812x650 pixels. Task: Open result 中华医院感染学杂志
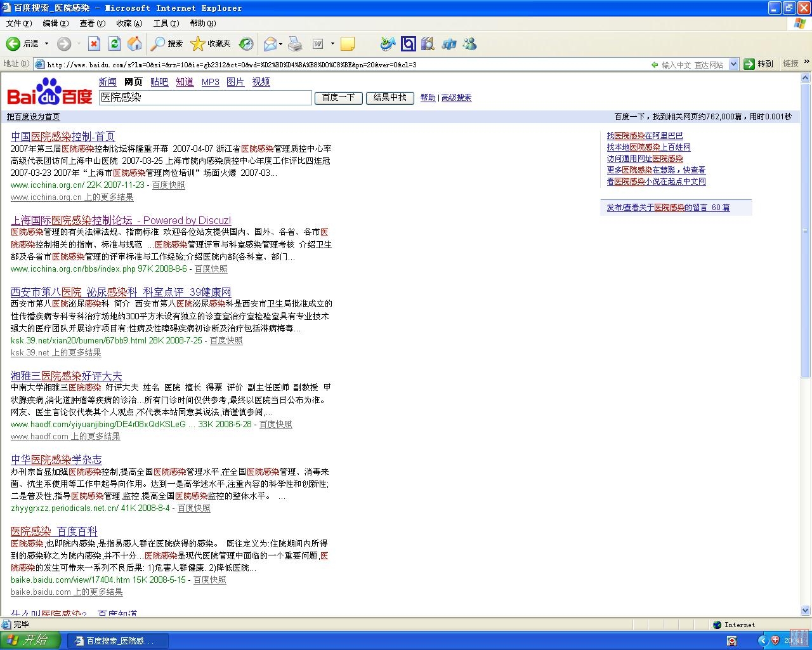(56, 460)
